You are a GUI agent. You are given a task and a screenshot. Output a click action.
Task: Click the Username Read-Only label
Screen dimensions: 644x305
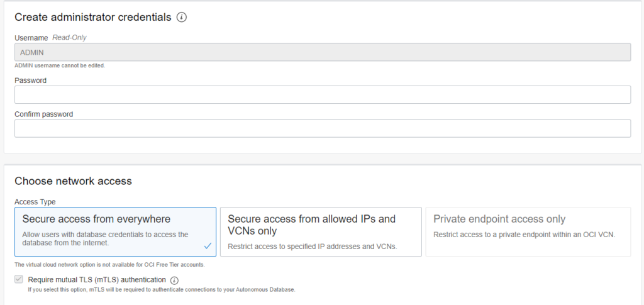tap(50, 38)
